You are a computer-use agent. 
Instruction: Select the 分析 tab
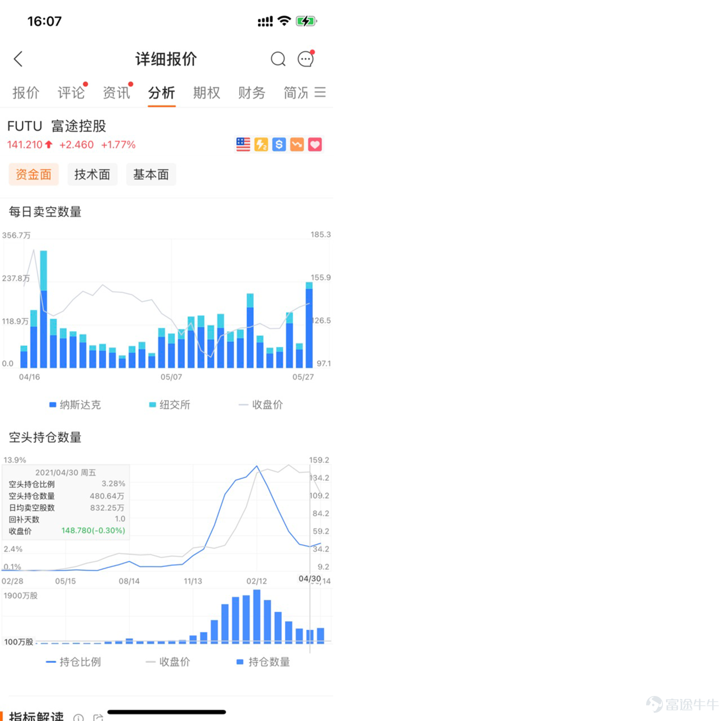coord(162,92)
